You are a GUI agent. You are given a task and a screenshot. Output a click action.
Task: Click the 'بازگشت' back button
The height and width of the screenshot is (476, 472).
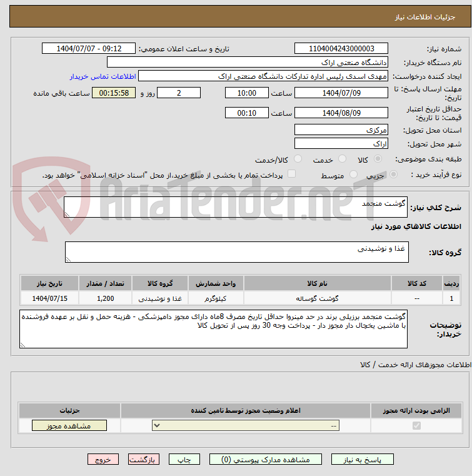coord(144,459)
